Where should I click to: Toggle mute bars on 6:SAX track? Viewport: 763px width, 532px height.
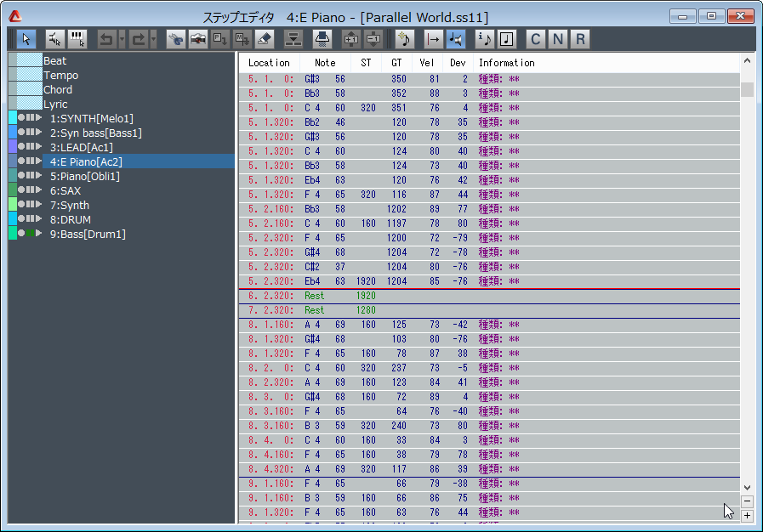(30, 190)
